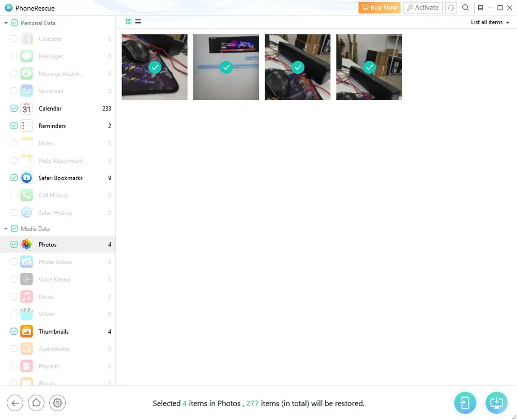Switch to grid thumbnail view
The height and width of the screenshot is (420, 517).
(x=129, y=22)
